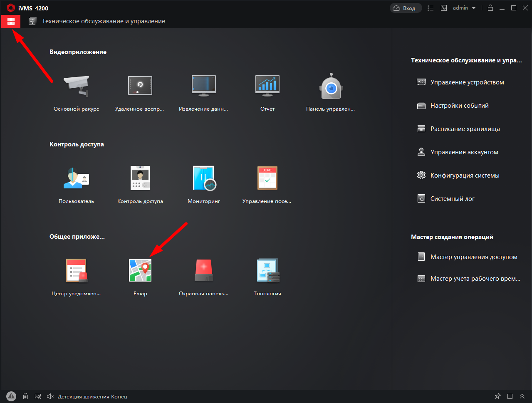Open Конфигурация системы settings
The height and width of the screenshot is (403, 532).
(465, 176)
